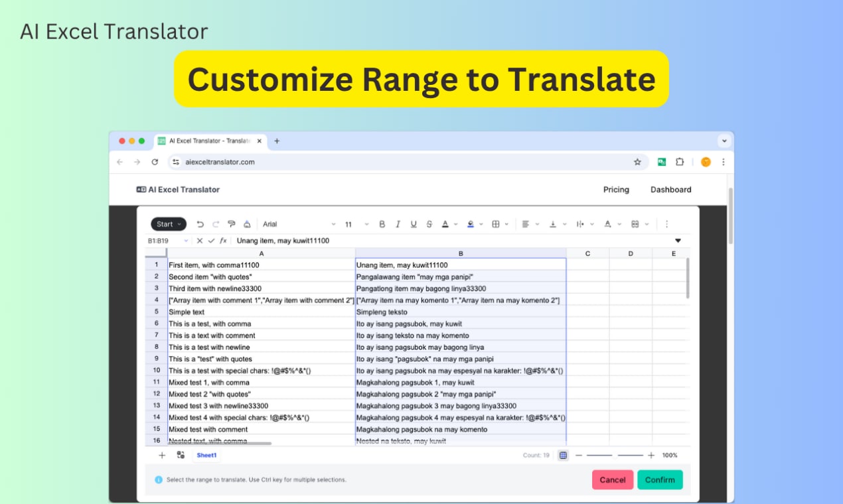The width and height of the screenshot is (843, 504).
Task: Click the clear formatting icon
Action: tap(247, 224)
